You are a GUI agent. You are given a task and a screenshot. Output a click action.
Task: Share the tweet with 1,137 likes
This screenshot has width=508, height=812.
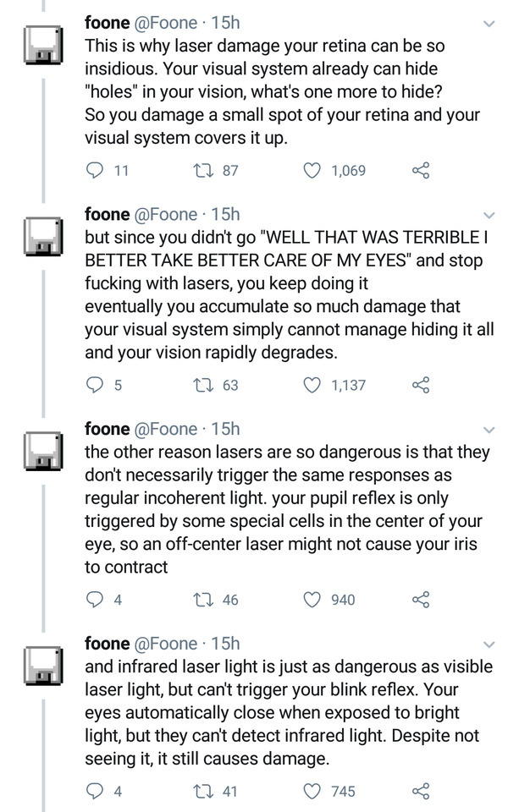click(x=421, y=385)
